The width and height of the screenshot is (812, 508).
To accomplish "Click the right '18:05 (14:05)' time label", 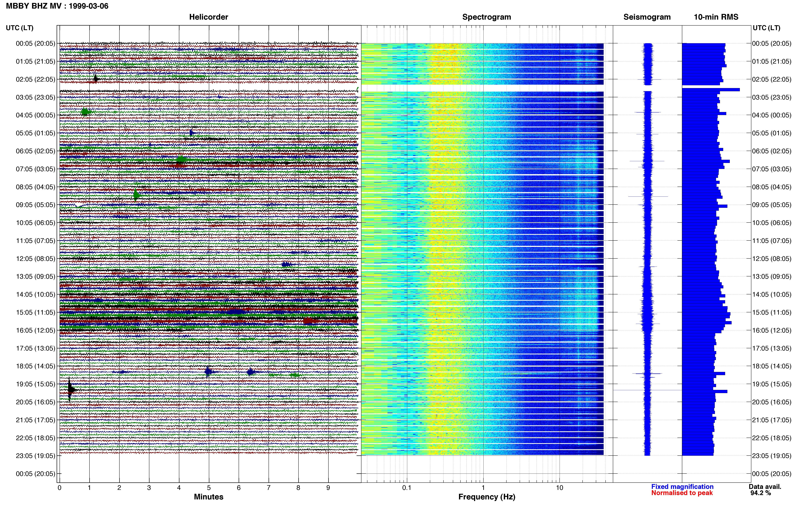I will tap(772, 366).
